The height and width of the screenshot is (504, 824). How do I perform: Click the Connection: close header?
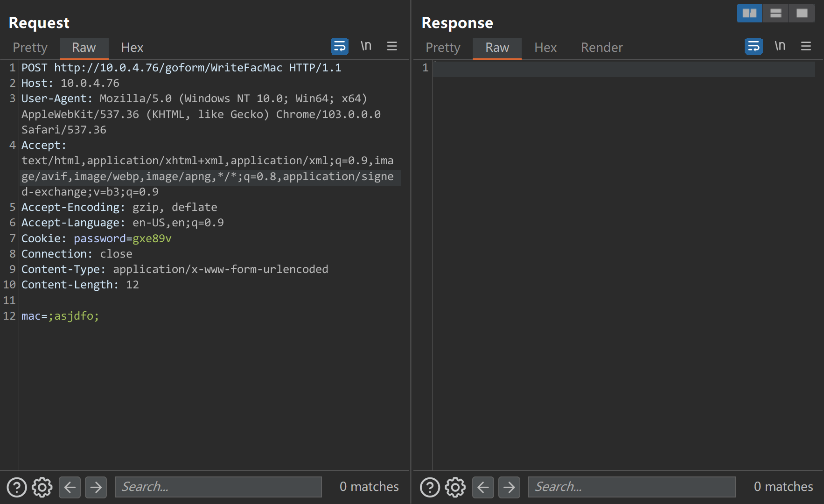coord(77,254)
